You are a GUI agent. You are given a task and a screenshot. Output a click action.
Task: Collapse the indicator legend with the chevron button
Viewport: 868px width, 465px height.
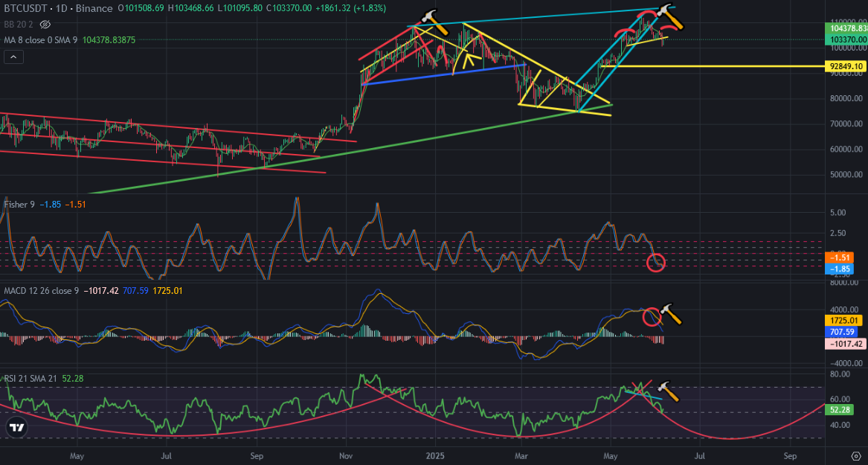click(14, 57)
